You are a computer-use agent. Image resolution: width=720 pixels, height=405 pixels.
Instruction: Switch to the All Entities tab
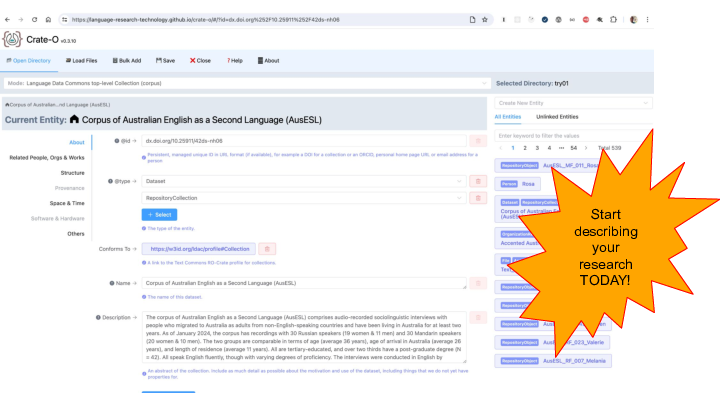tap(508, 117)
